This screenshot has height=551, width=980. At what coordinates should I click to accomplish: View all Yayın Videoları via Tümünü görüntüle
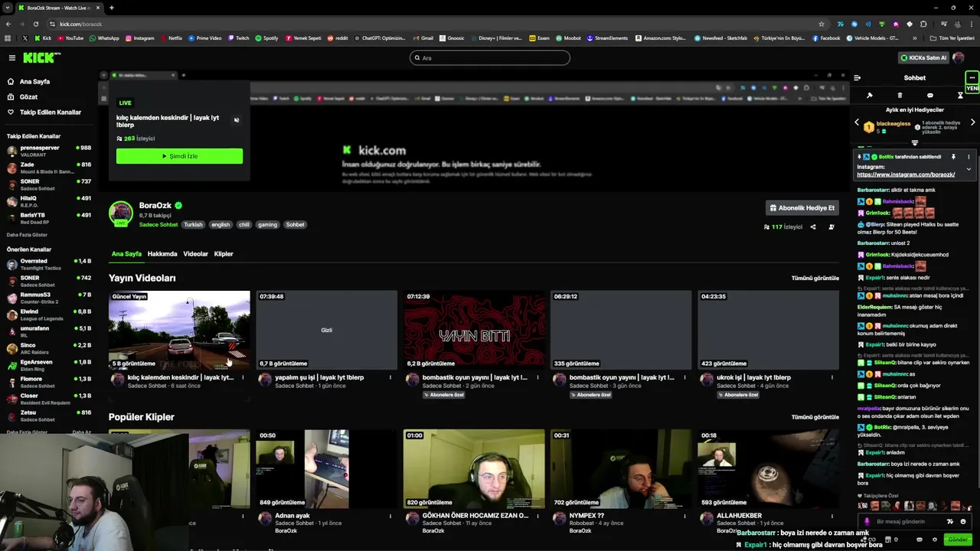click(x=815, y=278)
